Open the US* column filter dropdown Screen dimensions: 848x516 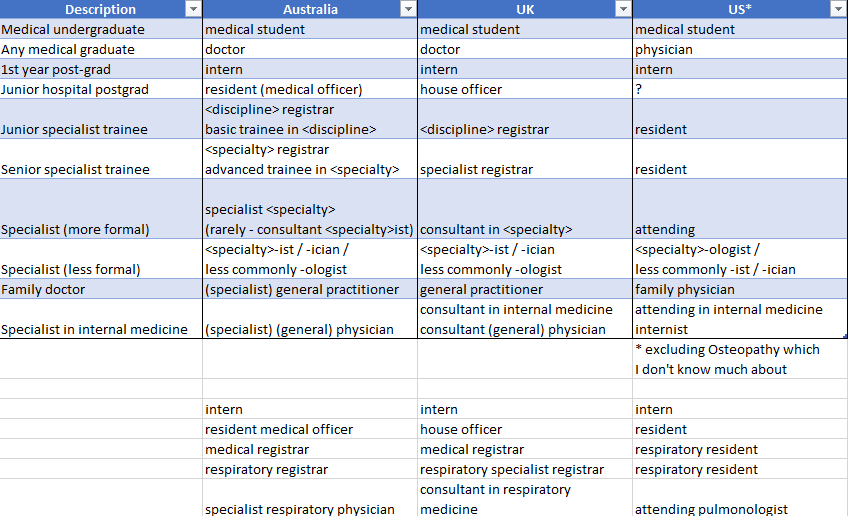point(838,9)
